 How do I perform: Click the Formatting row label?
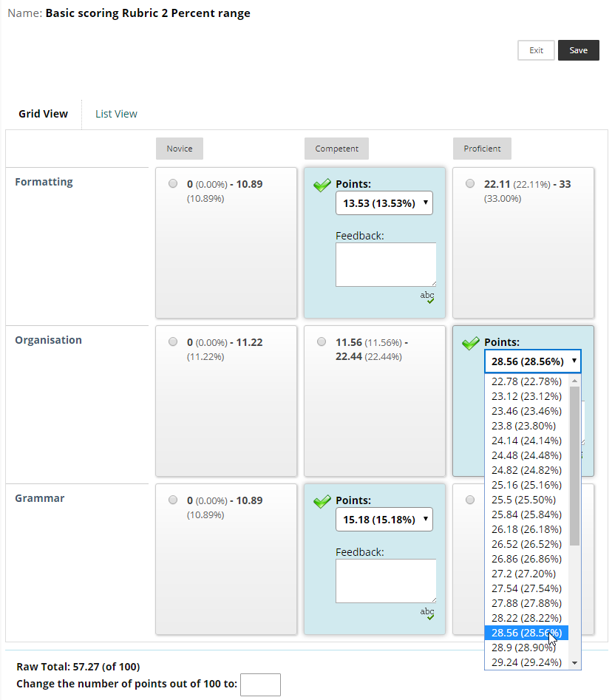tap(44, 182)
